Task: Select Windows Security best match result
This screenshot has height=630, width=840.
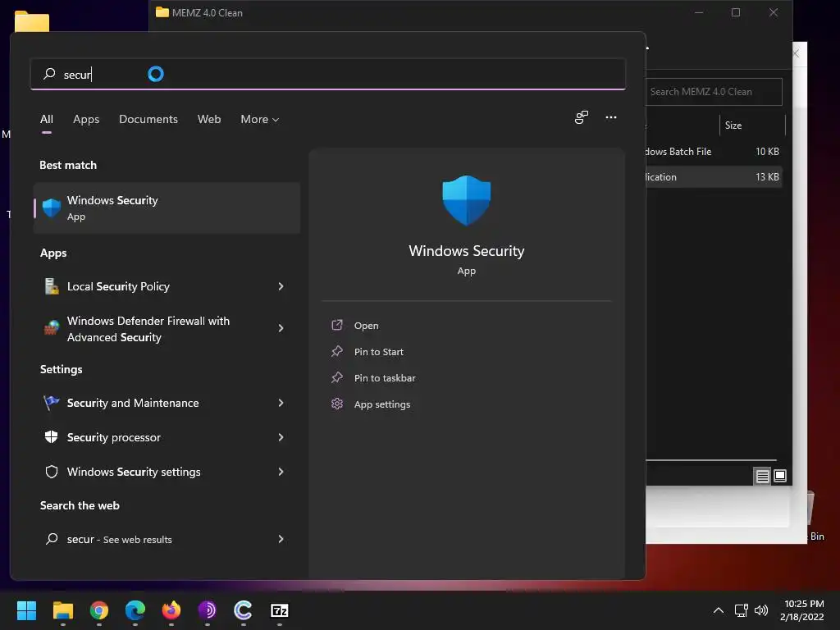Action: point(167,208)
